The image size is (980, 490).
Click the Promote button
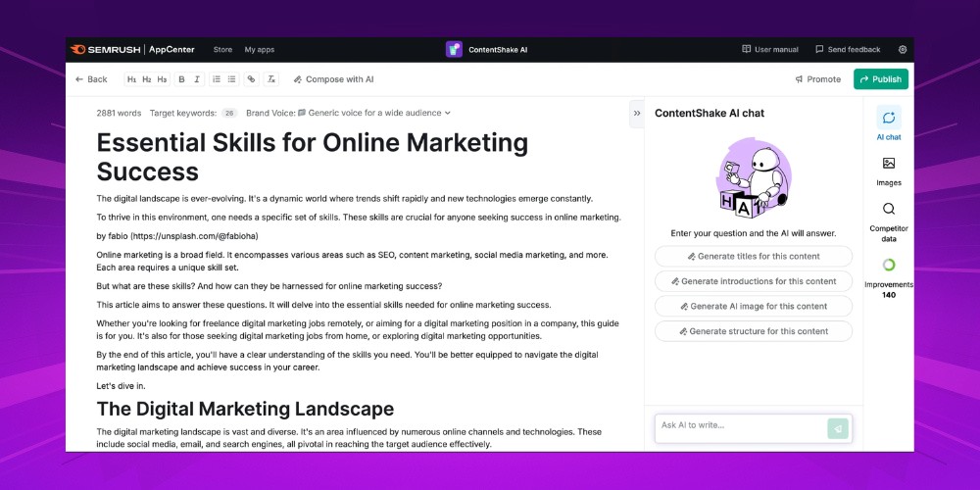817,79
